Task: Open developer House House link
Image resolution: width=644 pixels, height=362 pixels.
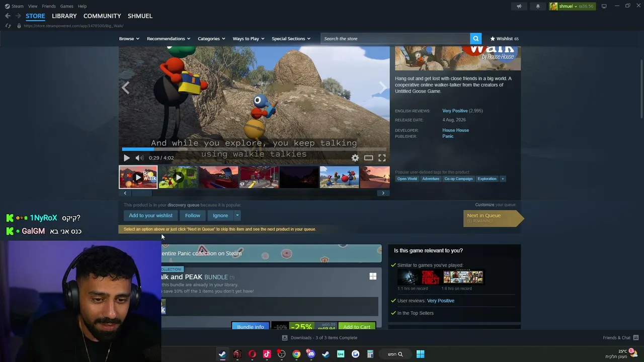Action: click(x=455, y=130)
